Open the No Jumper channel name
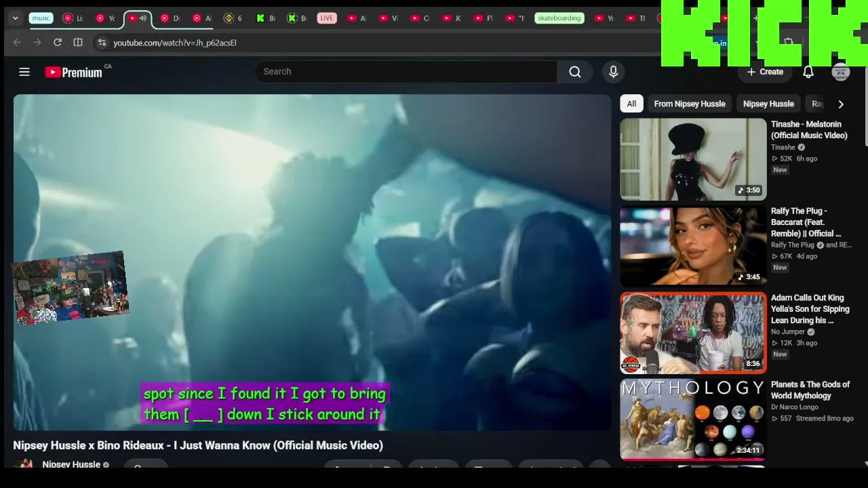Image resolution: width=868 pixels, height=488 pixels. pos(788,332)
